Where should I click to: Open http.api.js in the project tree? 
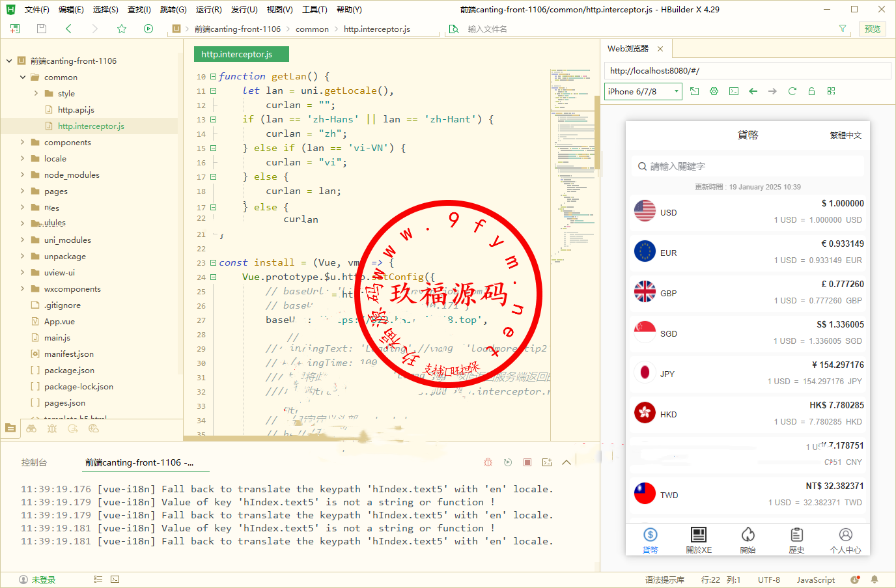(76, 109)
